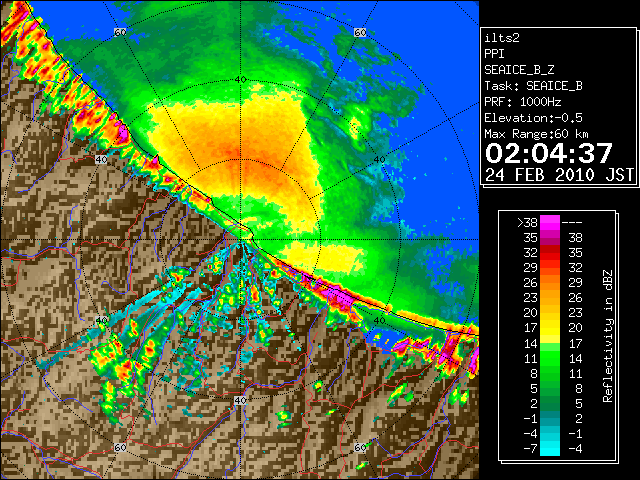Pick the cyan swatch beside "-7"

point(550,449)
